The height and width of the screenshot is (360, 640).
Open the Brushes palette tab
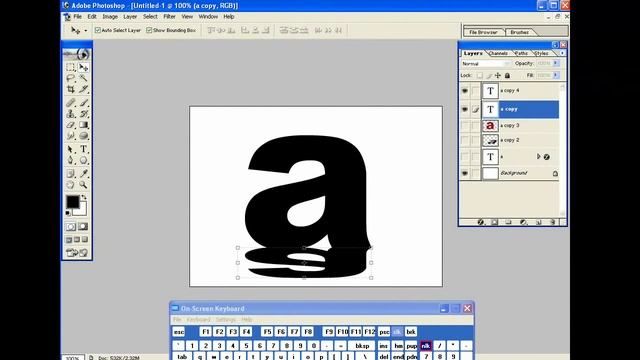coord(519,32)
